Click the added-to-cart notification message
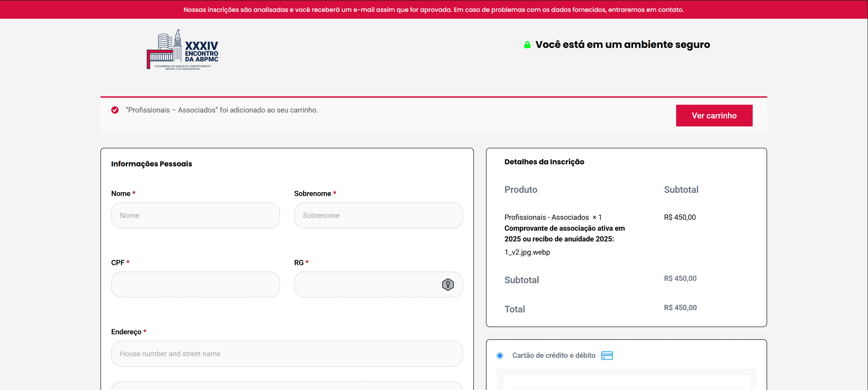Viewport: 868px width, 390px height. tap(221, 110)
